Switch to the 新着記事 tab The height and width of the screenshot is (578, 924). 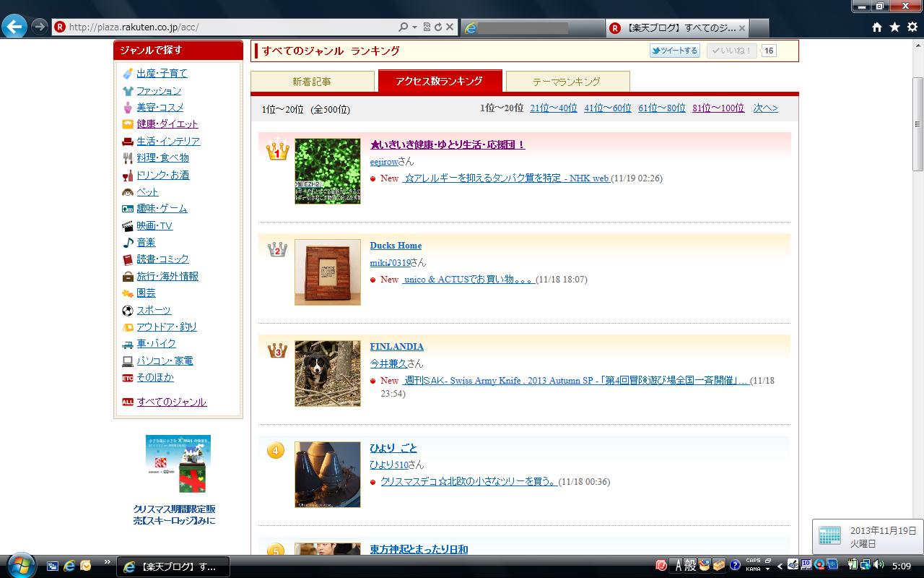click(312, 82)
